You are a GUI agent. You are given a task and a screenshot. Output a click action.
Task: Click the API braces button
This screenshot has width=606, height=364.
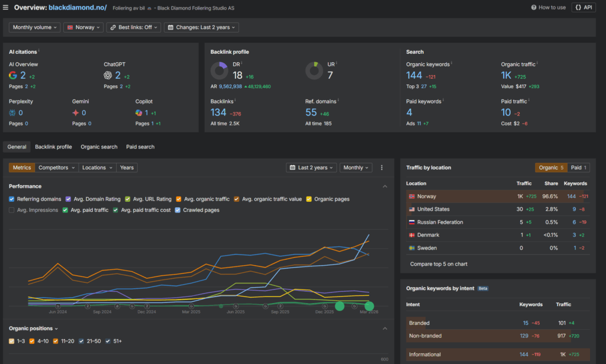pyautogui.click(x=584, y=7)
